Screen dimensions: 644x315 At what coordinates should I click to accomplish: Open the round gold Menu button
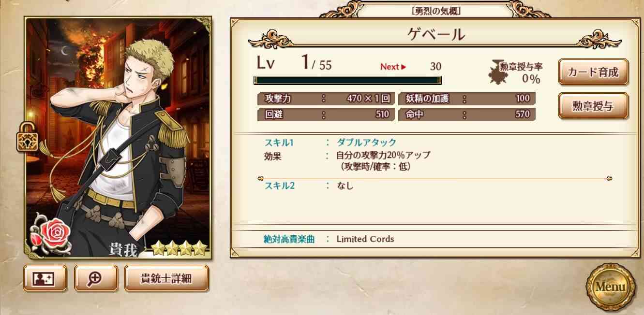click(610, 286)
